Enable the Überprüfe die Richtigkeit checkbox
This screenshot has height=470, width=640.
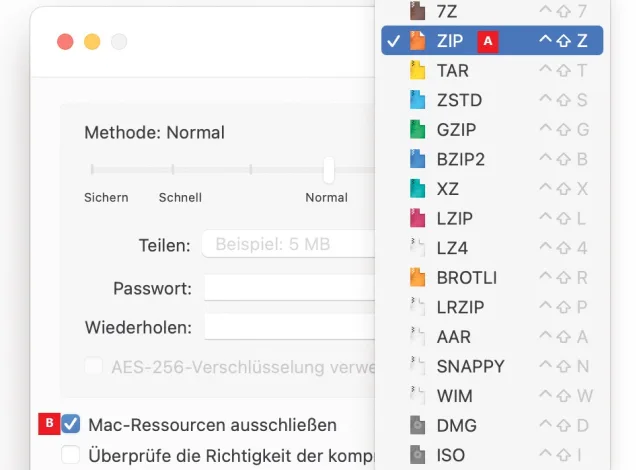(x=71, y=455)
